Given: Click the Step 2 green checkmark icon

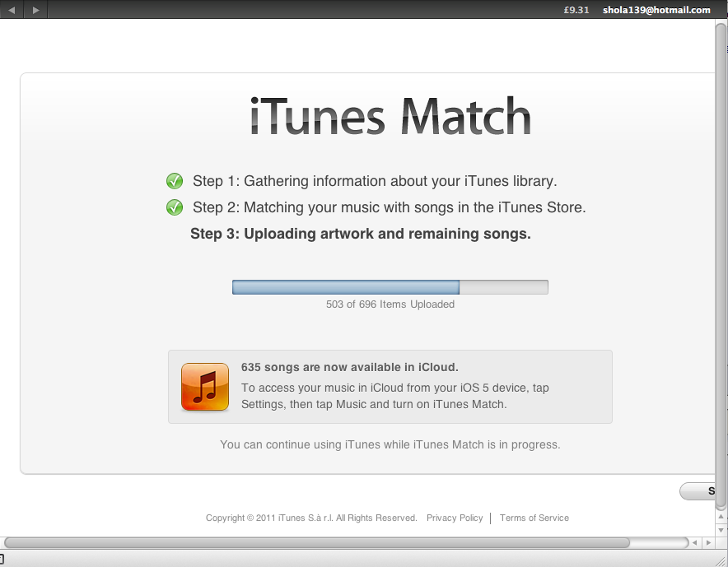Looking at the screenshot, I should click(175, 207).
